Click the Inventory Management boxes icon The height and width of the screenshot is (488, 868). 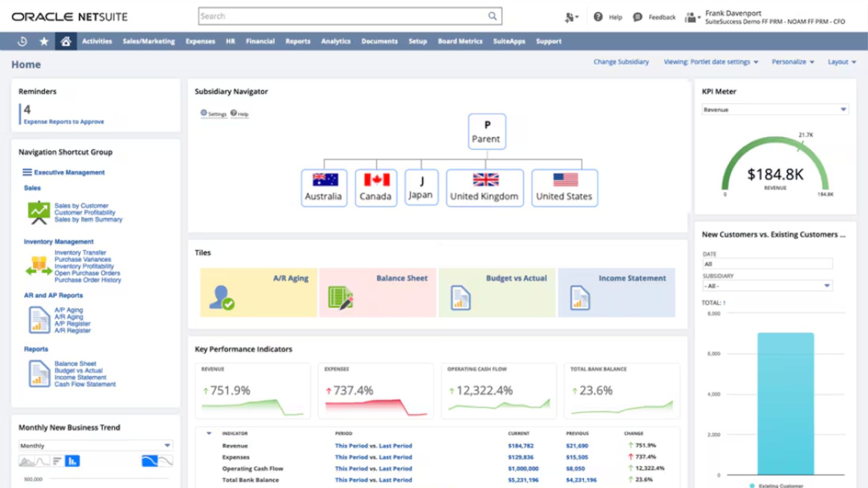39,266
